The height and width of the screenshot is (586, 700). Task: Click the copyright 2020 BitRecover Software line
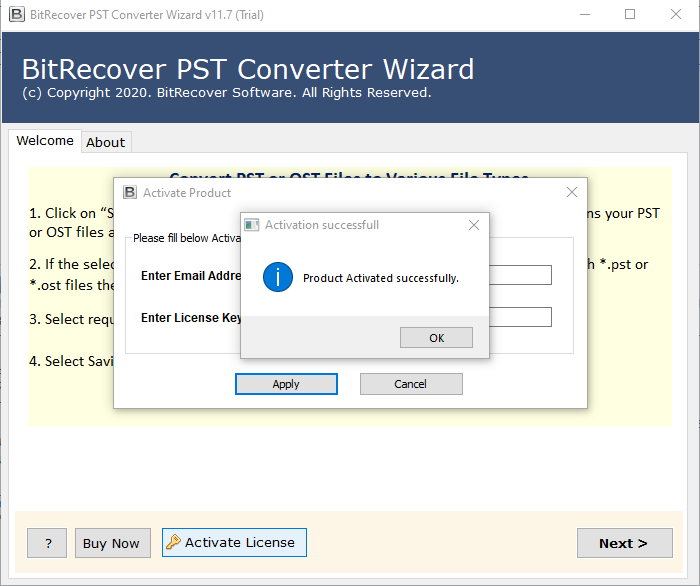[227, 92]
